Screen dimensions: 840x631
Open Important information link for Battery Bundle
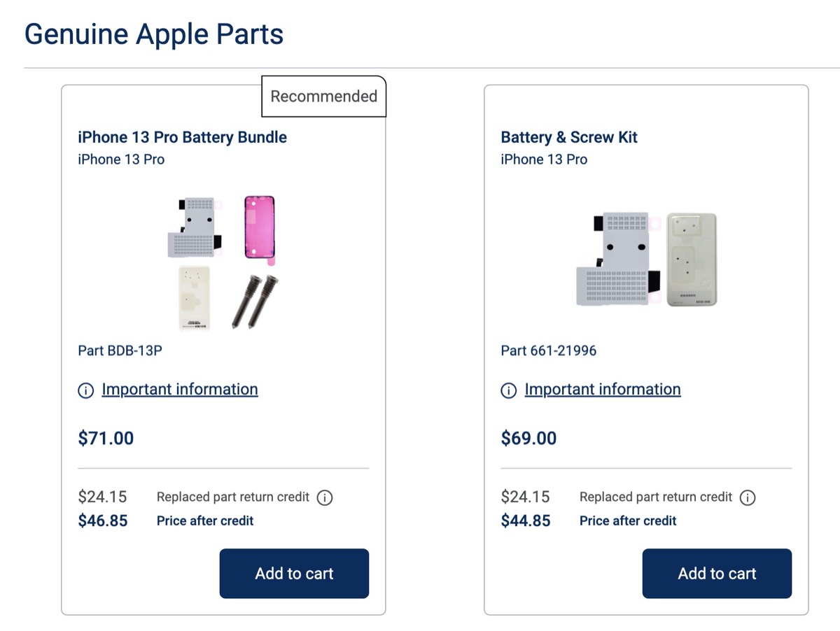click(x=180, y=390)
